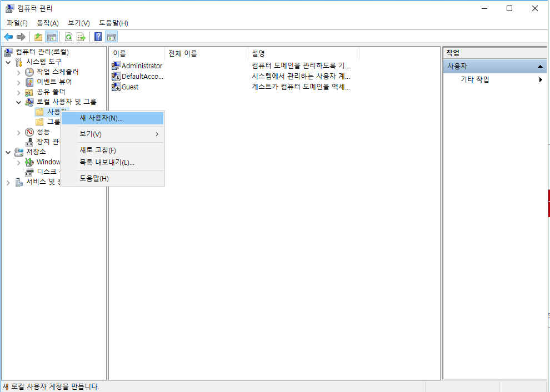550x392 pixels.
Task: Click the Back arrow toolbar icon
Action: [x=8, y=37]
